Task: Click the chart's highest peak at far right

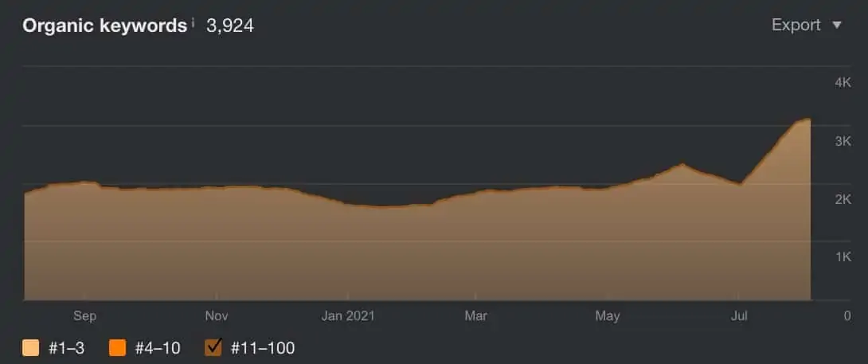Action: (807, 120)
